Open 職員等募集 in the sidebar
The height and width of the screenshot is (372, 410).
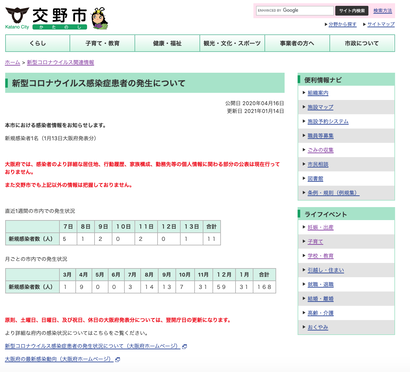coord(320,136)
